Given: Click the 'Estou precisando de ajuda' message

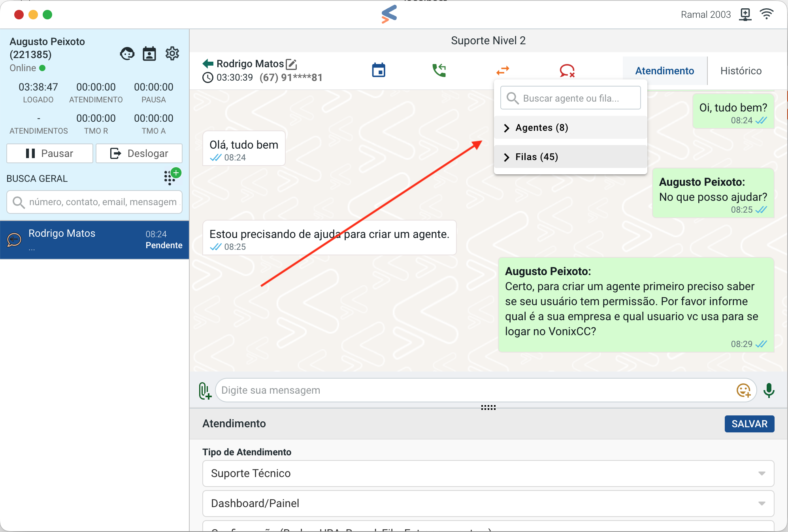Looking at the screenshot, I should tap(330, 238).
